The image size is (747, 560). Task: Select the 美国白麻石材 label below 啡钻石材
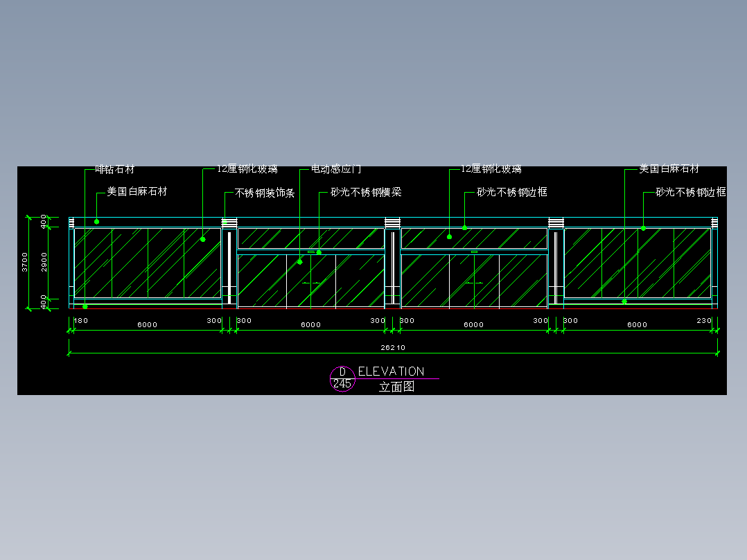(137, 191)
